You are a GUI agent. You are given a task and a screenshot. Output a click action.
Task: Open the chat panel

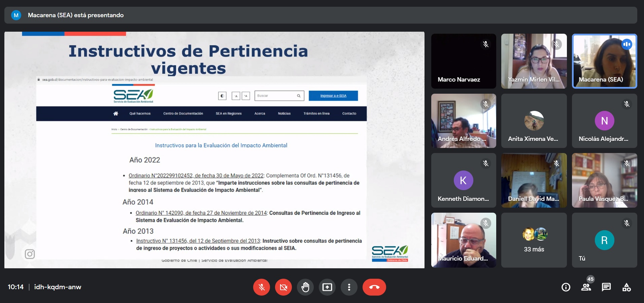606,287
